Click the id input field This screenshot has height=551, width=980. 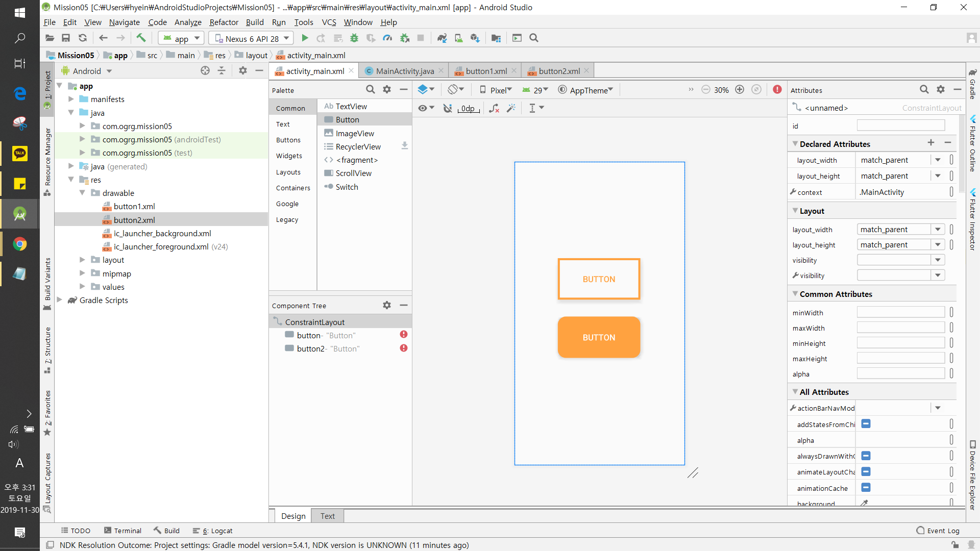(900, 126)
